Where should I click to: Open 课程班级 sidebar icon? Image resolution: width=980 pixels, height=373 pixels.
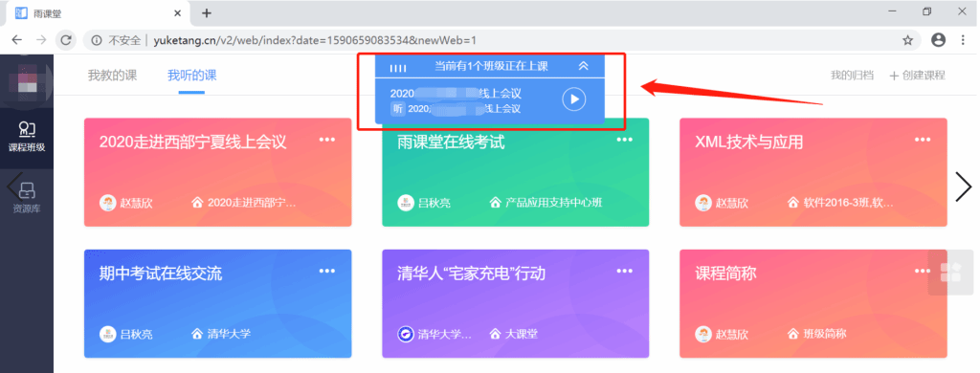coord(27,138)
